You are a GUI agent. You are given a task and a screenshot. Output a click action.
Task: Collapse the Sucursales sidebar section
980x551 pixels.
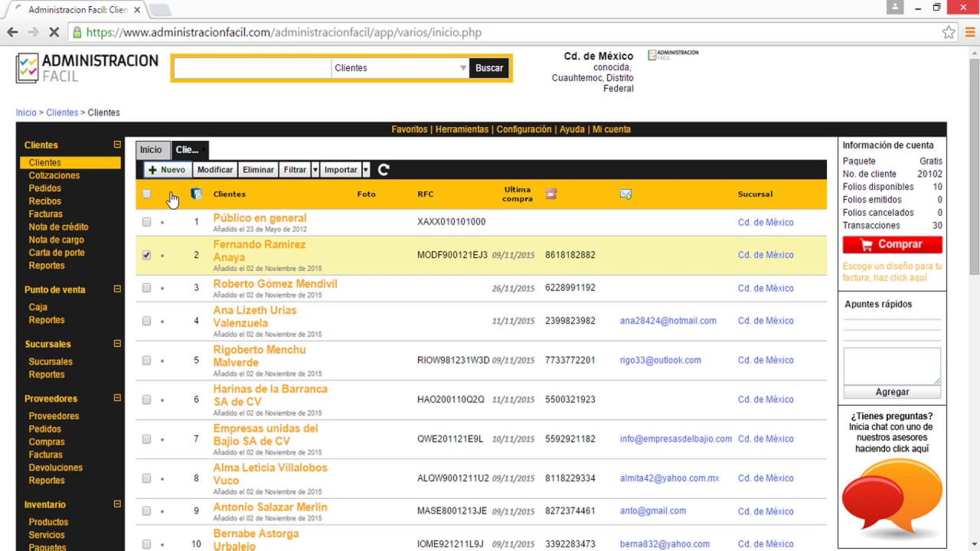click(117, 344)
